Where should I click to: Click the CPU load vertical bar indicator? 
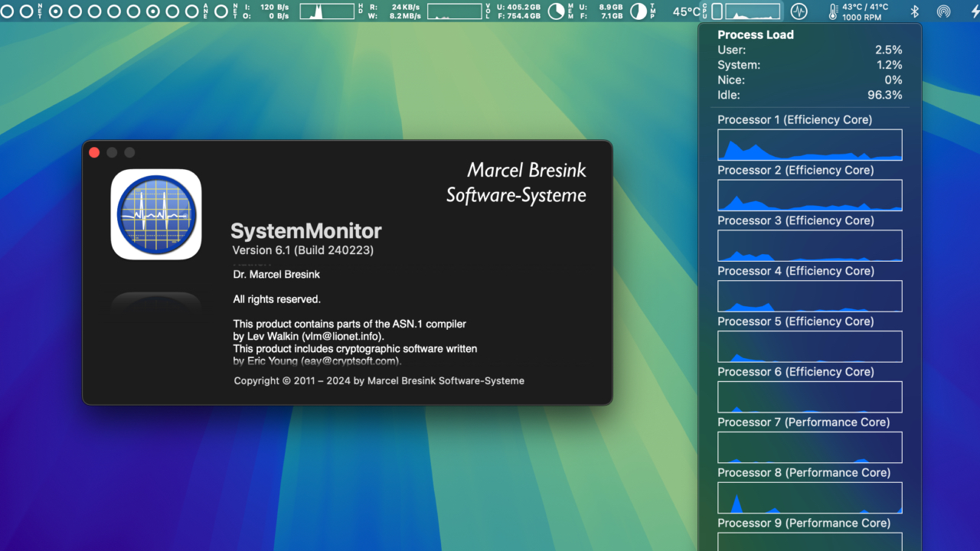717,11
